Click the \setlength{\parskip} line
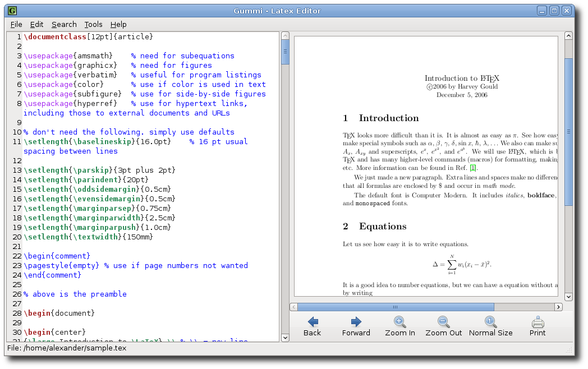Image resolution: width=588 pixels, height=369 pixels. pyautogui.click(x=100, y=170)
